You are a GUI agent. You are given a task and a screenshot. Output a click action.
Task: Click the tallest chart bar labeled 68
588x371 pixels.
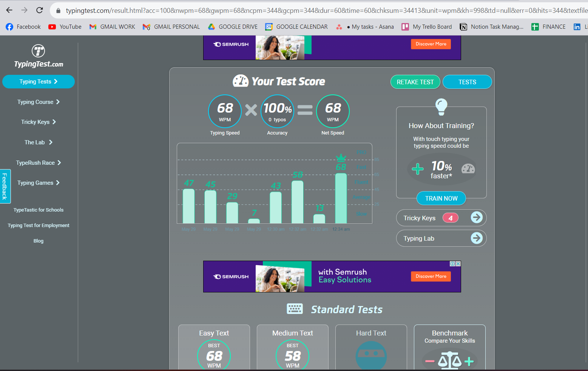(341, 198)
